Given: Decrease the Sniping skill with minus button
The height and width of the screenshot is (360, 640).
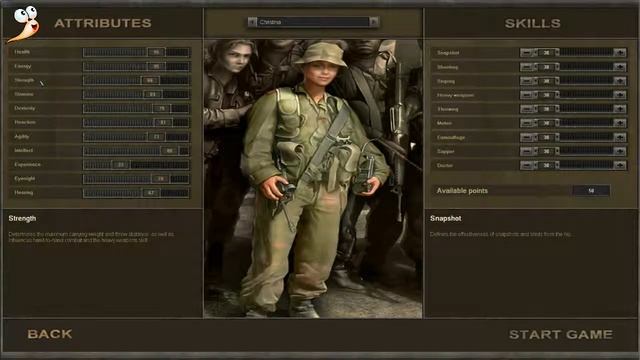Looking at the screenshot, I should pos(527,81).
